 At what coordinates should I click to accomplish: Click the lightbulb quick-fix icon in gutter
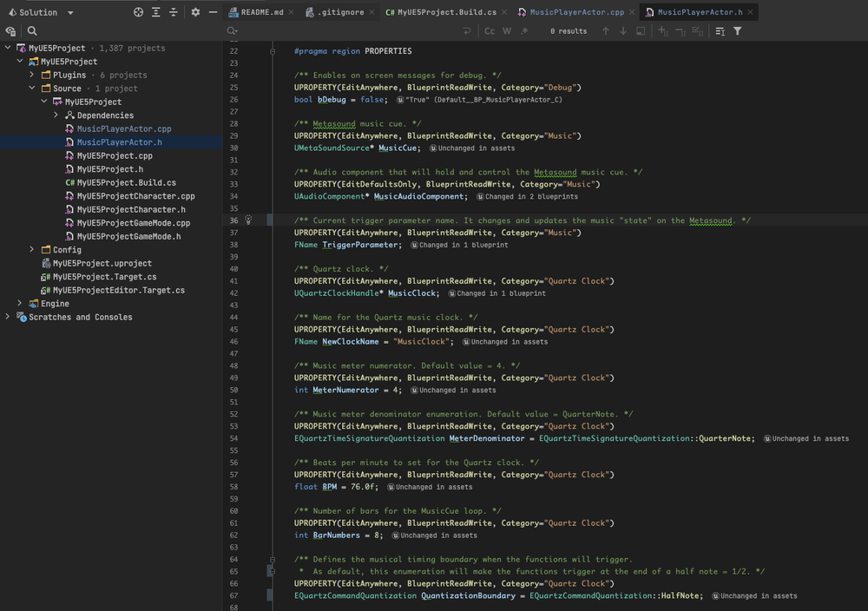(248, 220)
